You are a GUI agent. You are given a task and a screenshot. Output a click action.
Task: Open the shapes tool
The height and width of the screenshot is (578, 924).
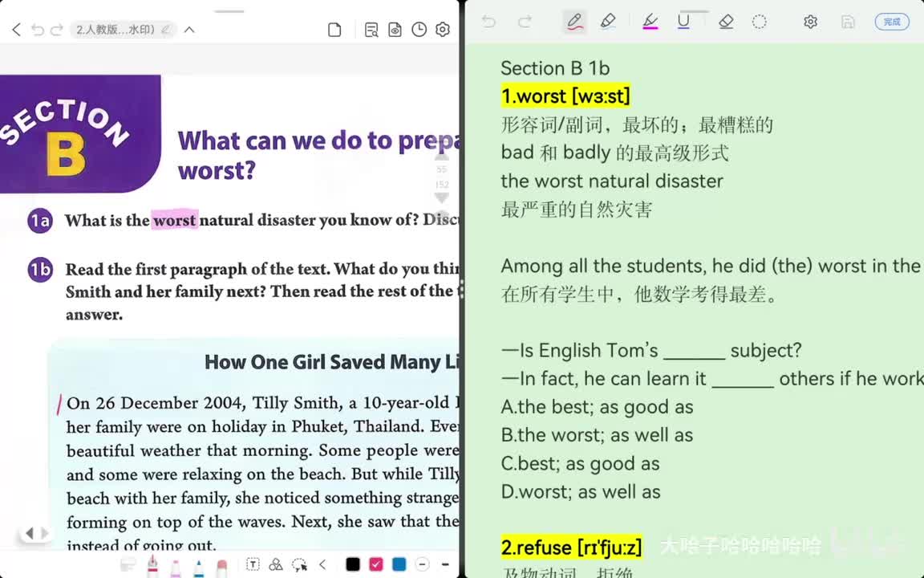click(x=276, y=564)
